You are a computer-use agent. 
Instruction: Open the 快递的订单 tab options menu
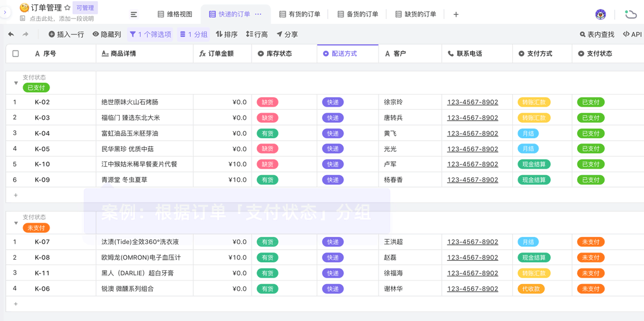click(x=258, y=14)
